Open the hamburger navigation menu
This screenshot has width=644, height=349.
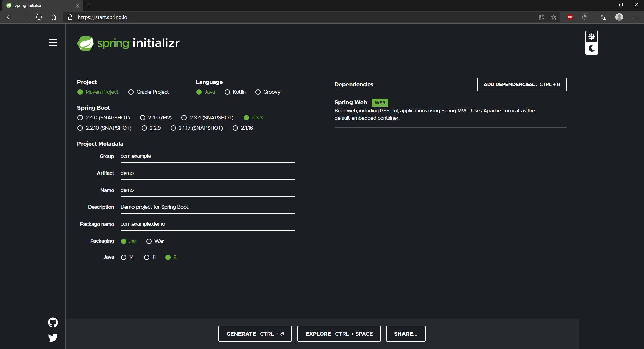coord(53,43)
